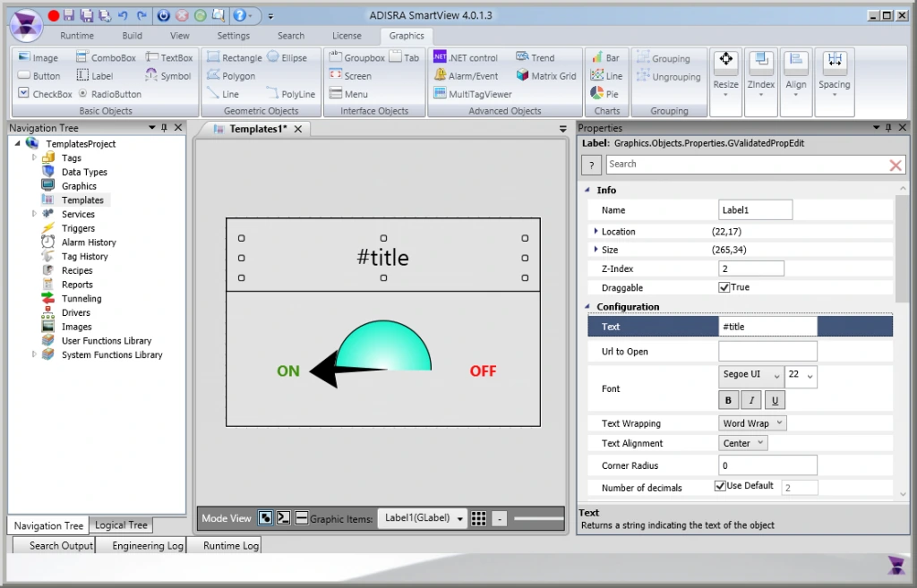The height and width of the screenshot is (588, 917).
Task: Insert a Menu interface object
Action: pyautogui.click(x=348, y=93)
